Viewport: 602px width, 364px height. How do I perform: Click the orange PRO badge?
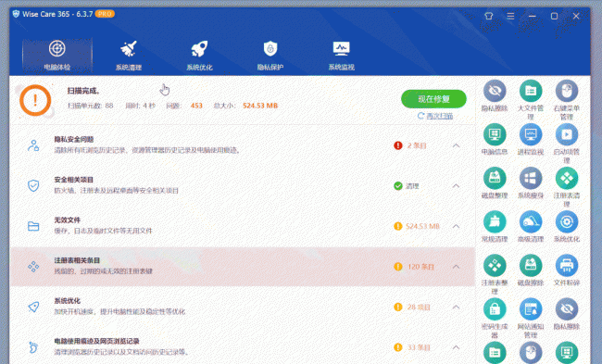(105, 14)
